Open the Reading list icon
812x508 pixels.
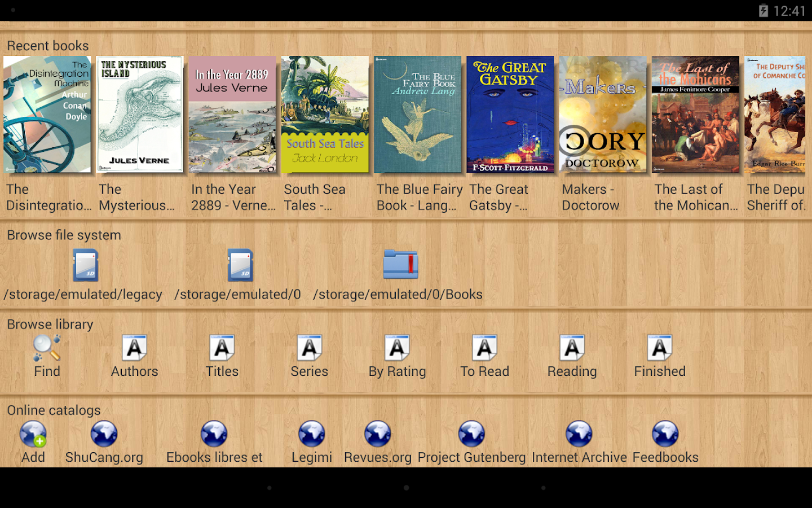click(x=572, y=348)
